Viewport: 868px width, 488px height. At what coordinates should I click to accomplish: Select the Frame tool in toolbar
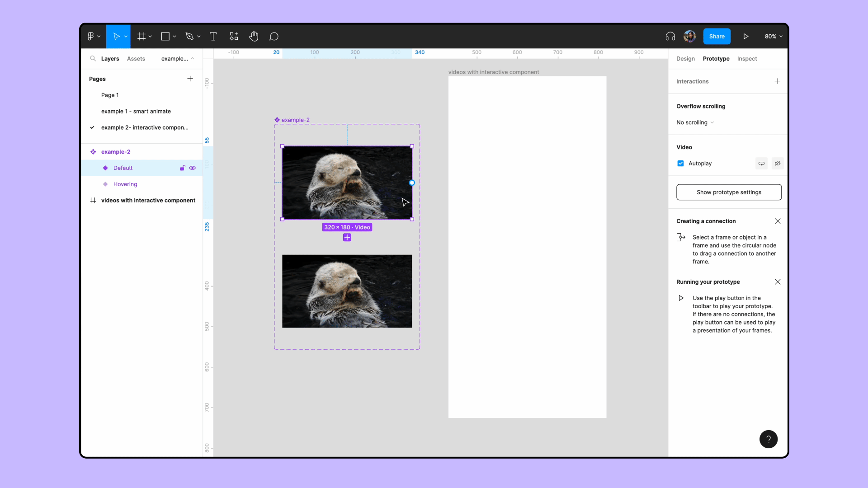click(x=143, y=36)
